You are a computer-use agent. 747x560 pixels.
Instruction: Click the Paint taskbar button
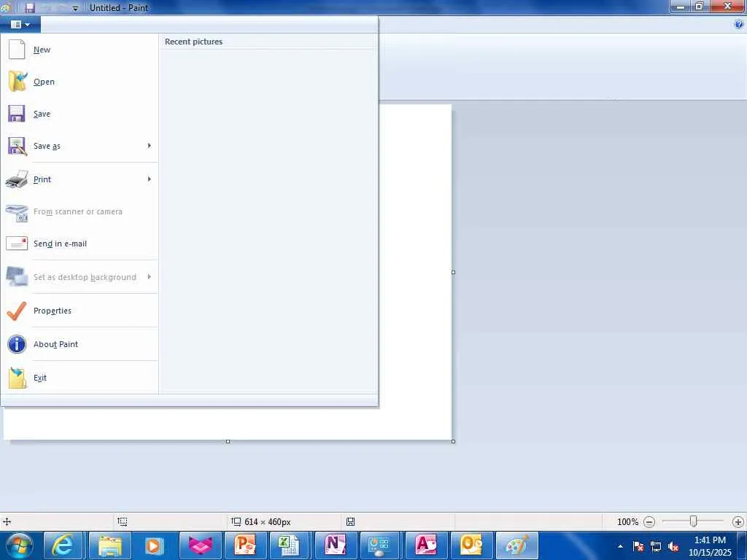pos(517,545)
